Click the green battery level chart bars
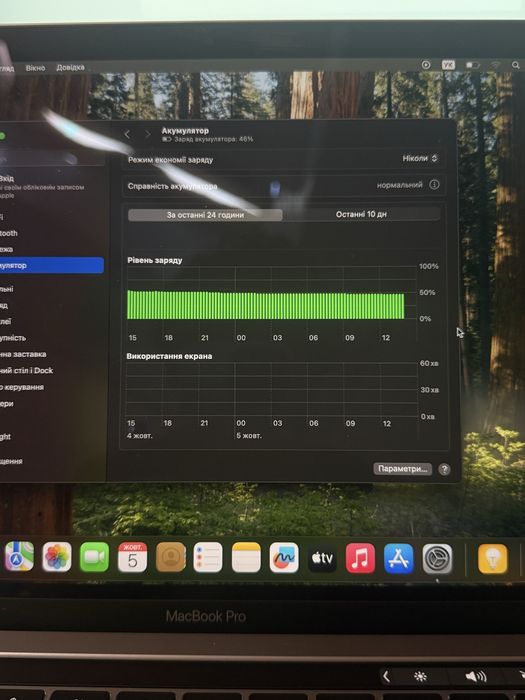 coord(266,305)
